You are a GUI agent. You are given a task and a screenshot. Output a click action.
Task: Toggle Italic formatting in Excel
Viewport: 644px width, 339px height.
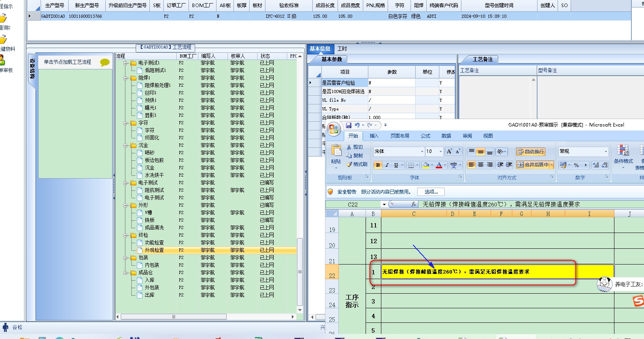tap(387, 165)
